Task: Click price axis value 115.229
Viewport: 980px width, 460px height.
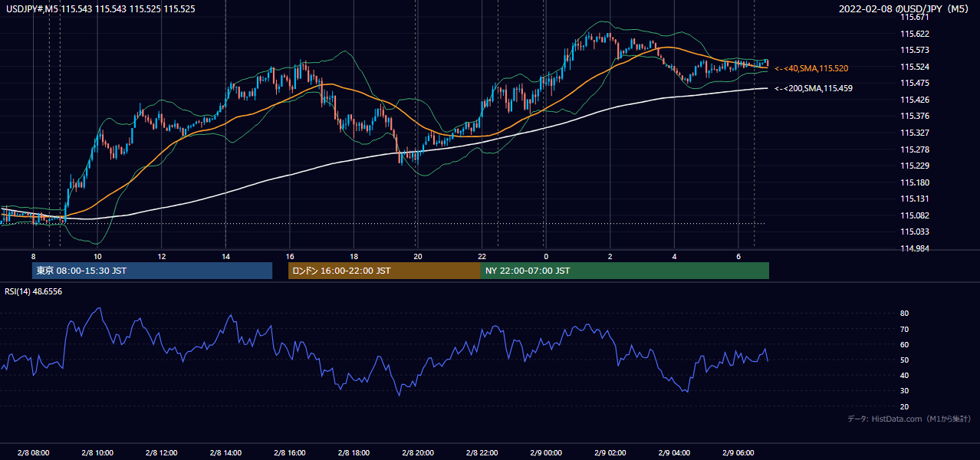Action: coord(914,166)
